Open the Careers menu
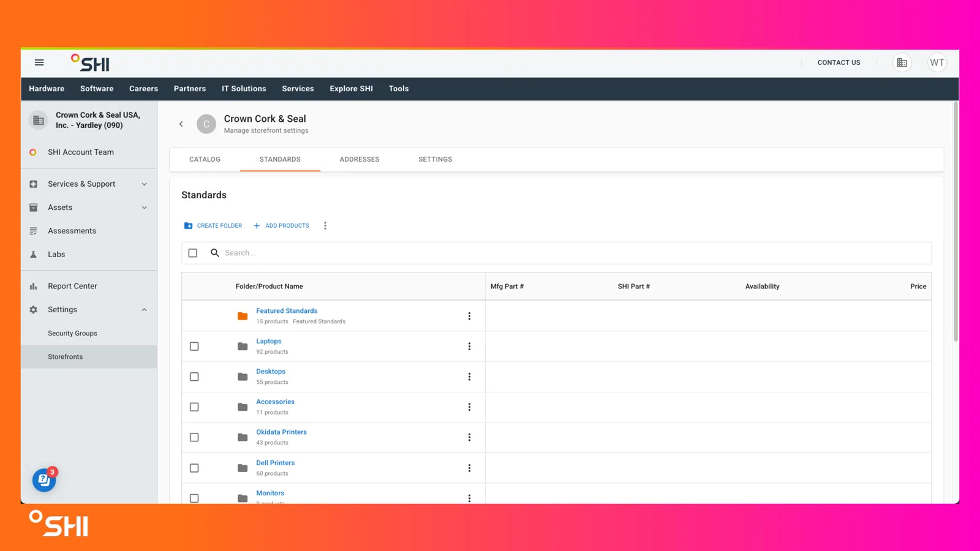The width and height of the screenshot is (980, 551). [143, 89]
